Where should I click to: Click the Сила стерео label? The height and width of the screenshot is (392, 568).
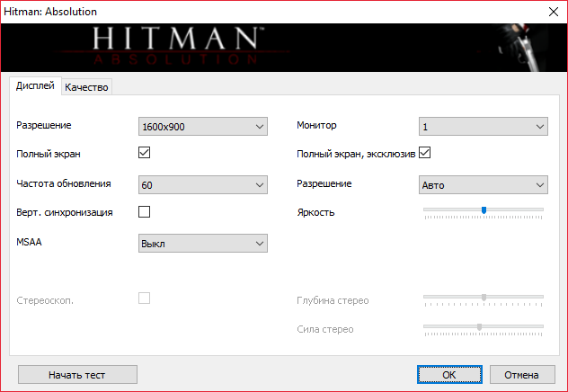tap(325, 329)
